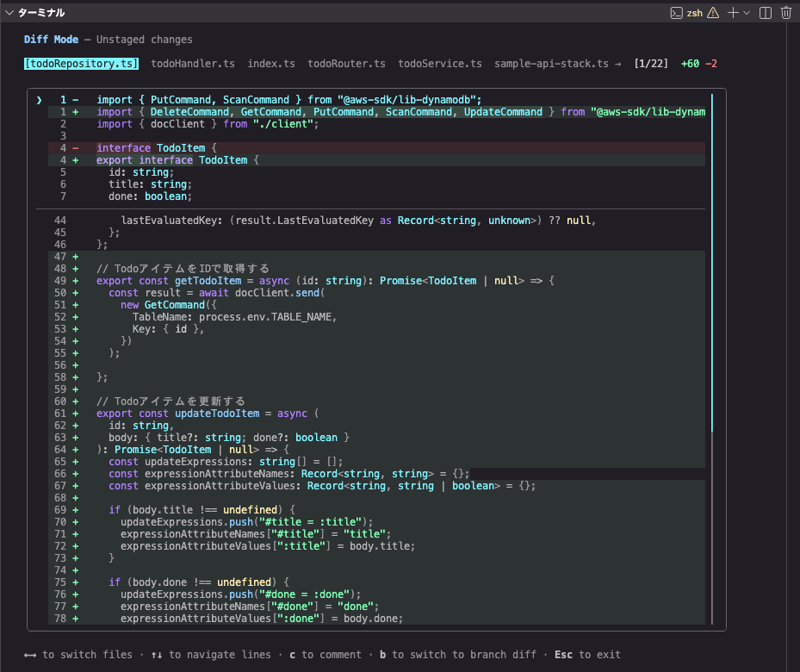This screenshot has height=672, width=800.
Task: Switch to todoRouter.ts diff
Action: (x=346, y=64)
